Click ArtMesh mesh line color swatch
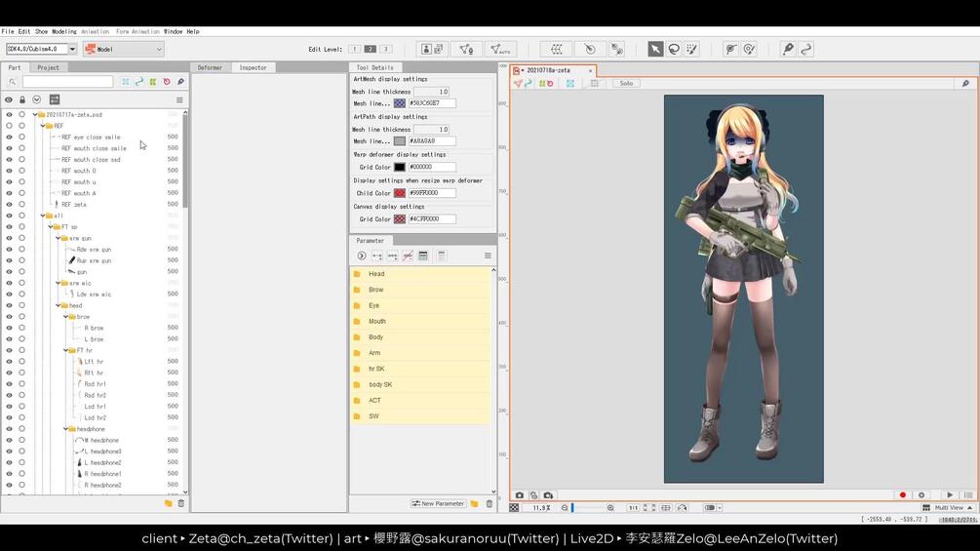 [x=400, y=103]
